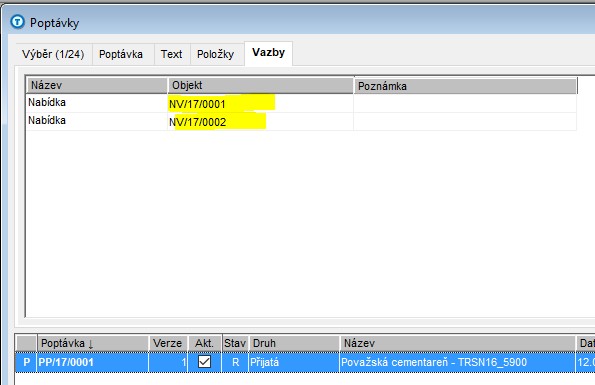The width and height of the screenshot is (595, 385).
Task: Click the Verze column header
Action: coord(168,343)
